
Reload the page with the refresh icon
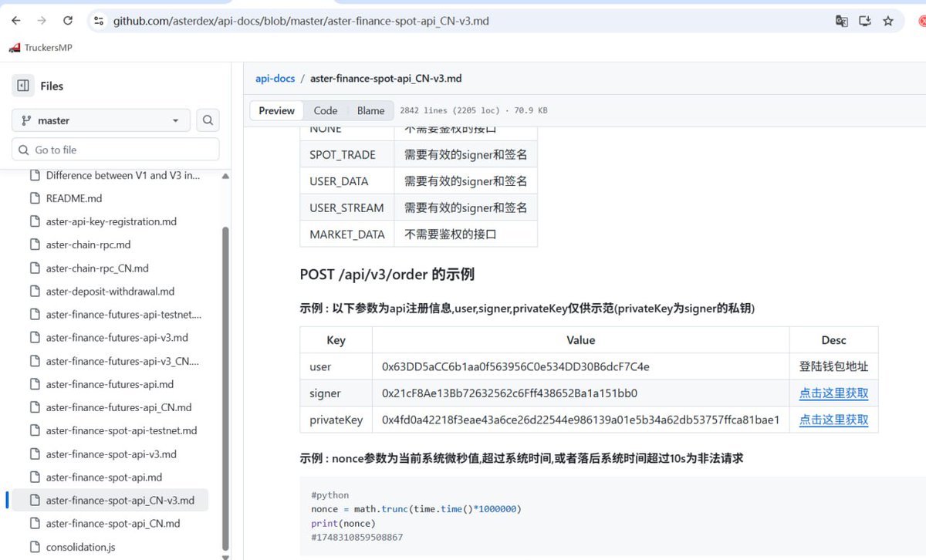click(68, 21)
